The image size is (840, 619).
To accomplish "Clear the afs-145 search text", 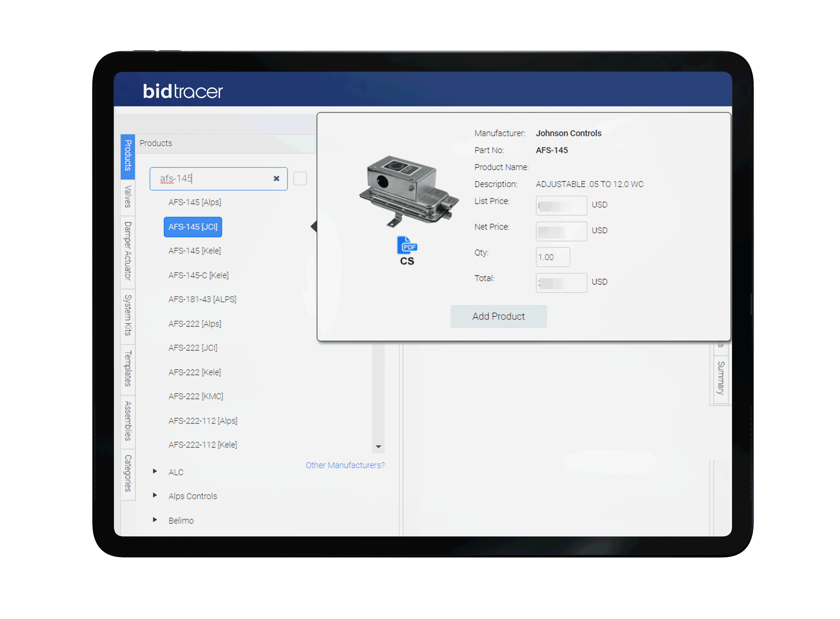I will click(276, 178).
